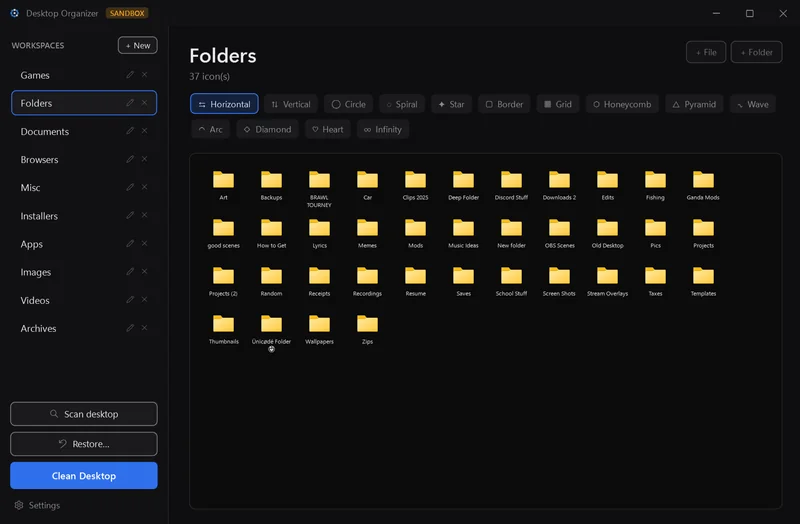Click the Restore... button
Viewport: 800px width, 524px height.
(x=84, y=444)
